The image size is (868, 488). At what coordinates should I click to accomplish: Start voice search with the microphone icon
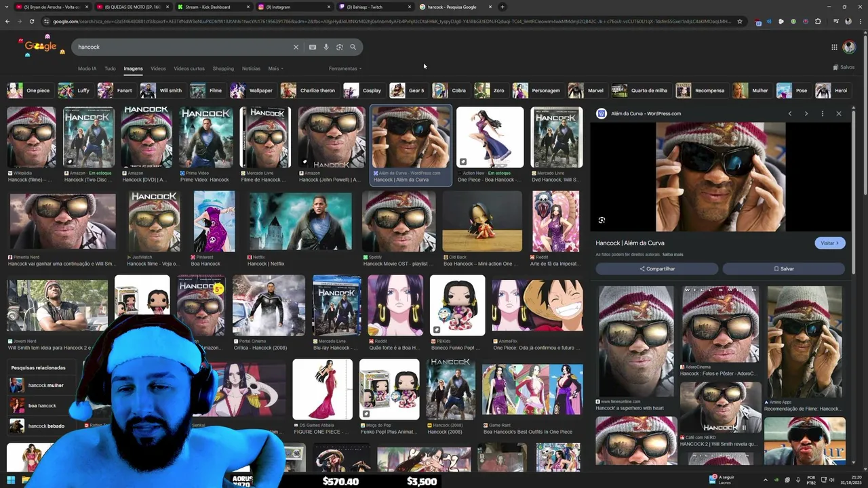click(326, 47)
